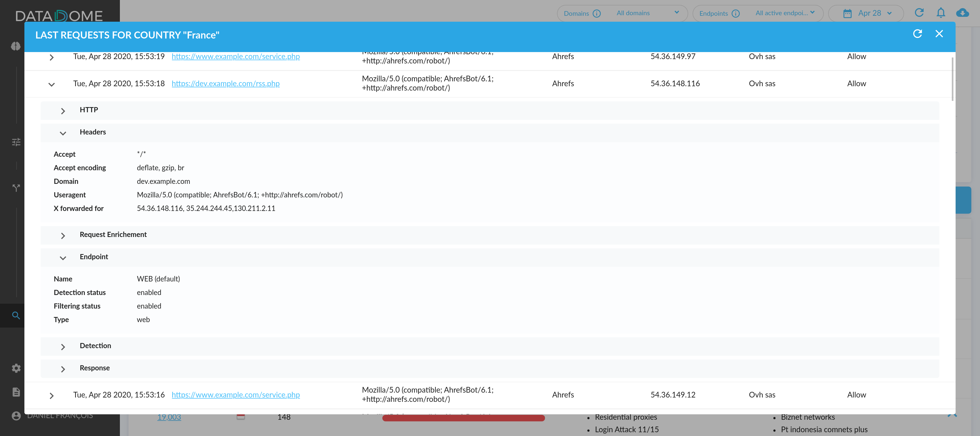Expand the HTTP section
This screenshot has height=436, width=980.
[63, 111]
